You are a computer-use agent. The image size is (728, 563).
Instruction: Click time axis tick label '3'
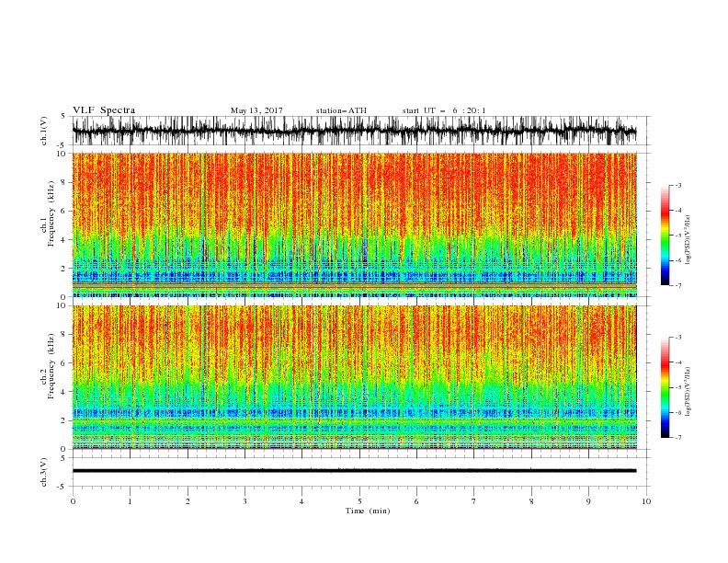pyautogui.click(x=245, y=501)
